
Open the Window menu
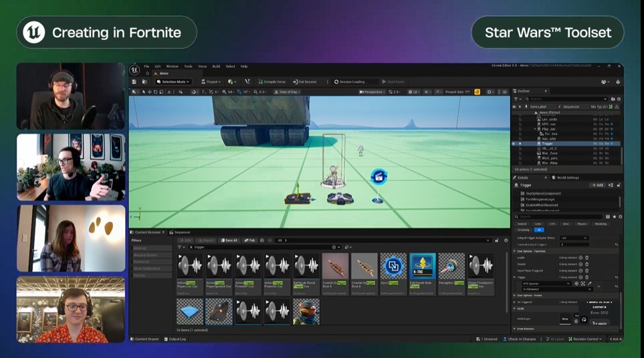[172, 66]
